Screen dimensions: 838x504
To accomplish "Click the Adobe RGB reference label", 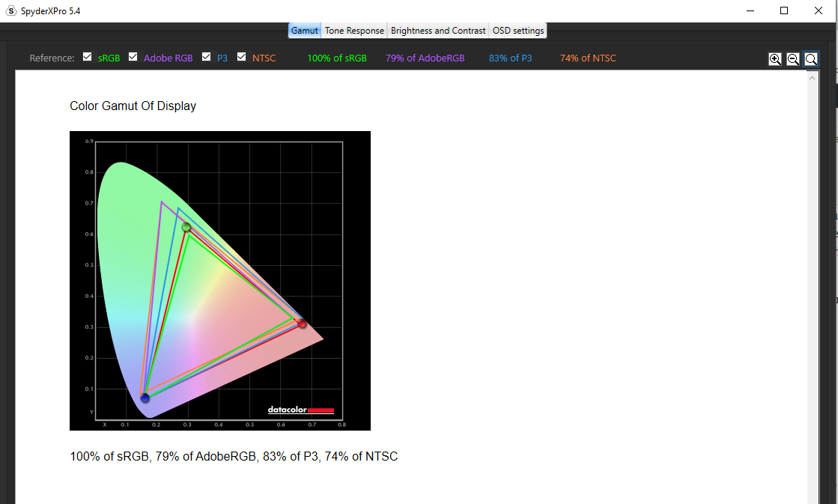I will pyautogui.click(x=168, y=58).
